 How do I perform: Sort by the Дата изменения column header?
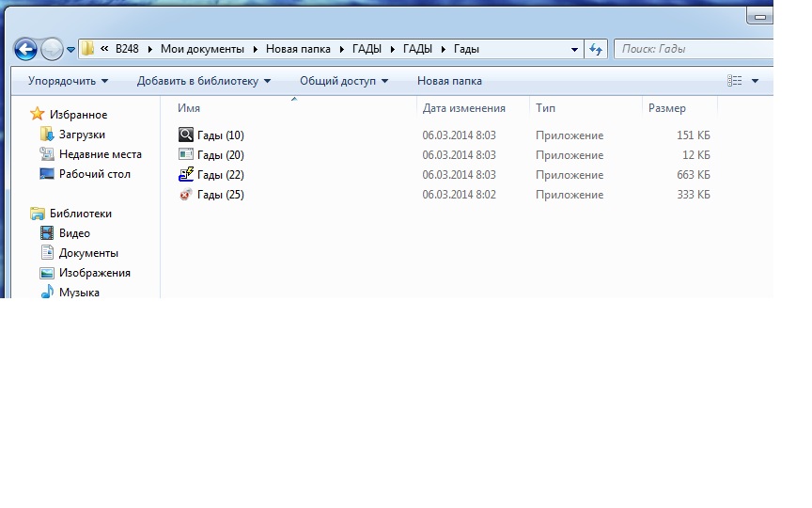[463, 108]
